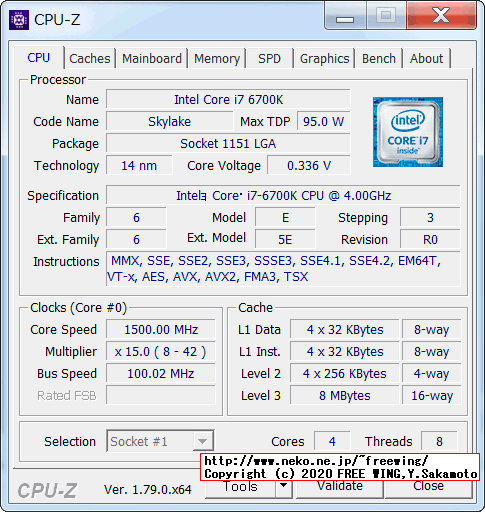Open the Mainboard tab
Image resolution: width=485 pixels, height=512 pixels.
152,58
